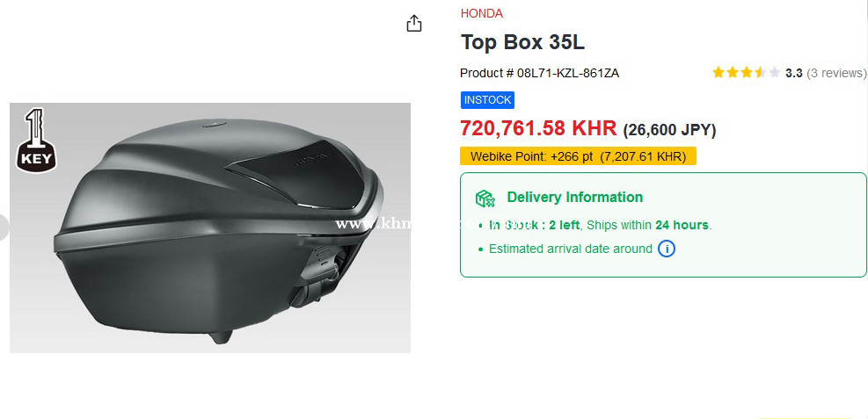Click the 3.3 rating score
Image resolution: width=868 pixels, height=419 pixels.
tap(793, 73)
